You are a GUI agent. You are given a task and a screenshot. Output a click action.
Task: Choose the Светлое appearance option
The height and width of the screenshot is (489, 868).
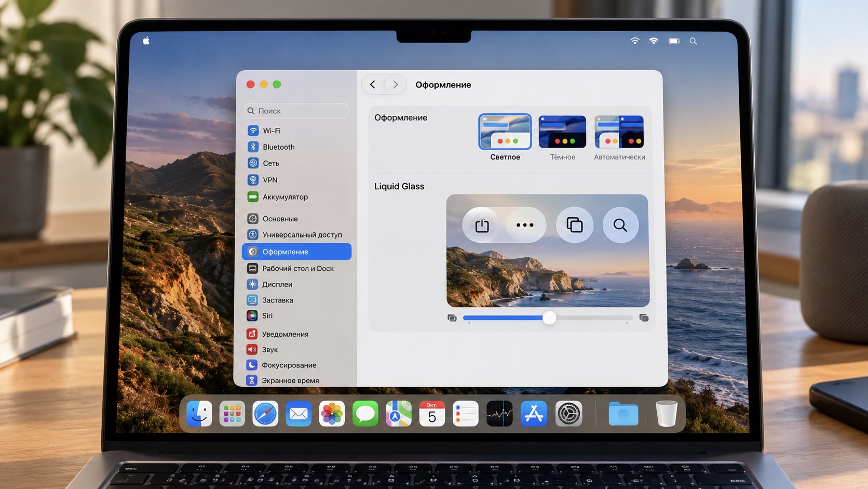505,137
